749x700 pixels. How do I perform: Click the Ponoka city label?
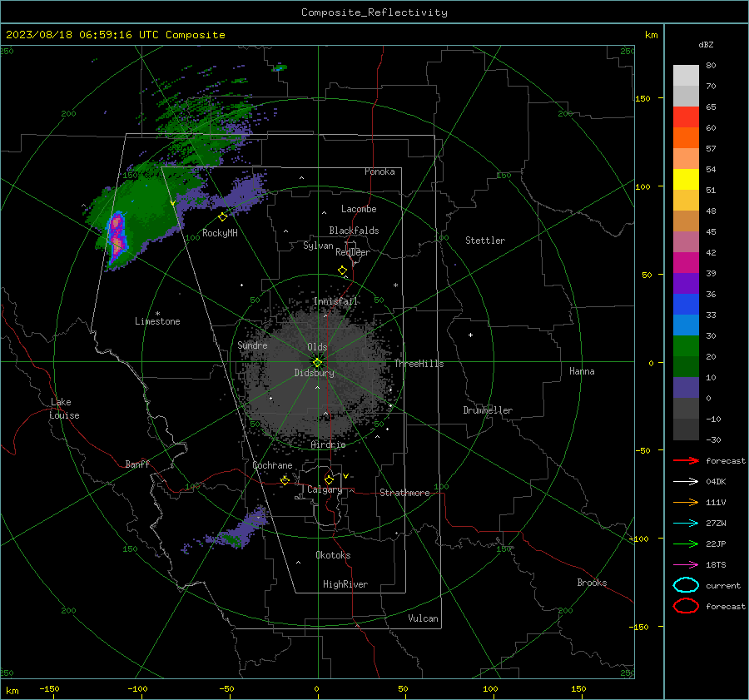[379, 171]
